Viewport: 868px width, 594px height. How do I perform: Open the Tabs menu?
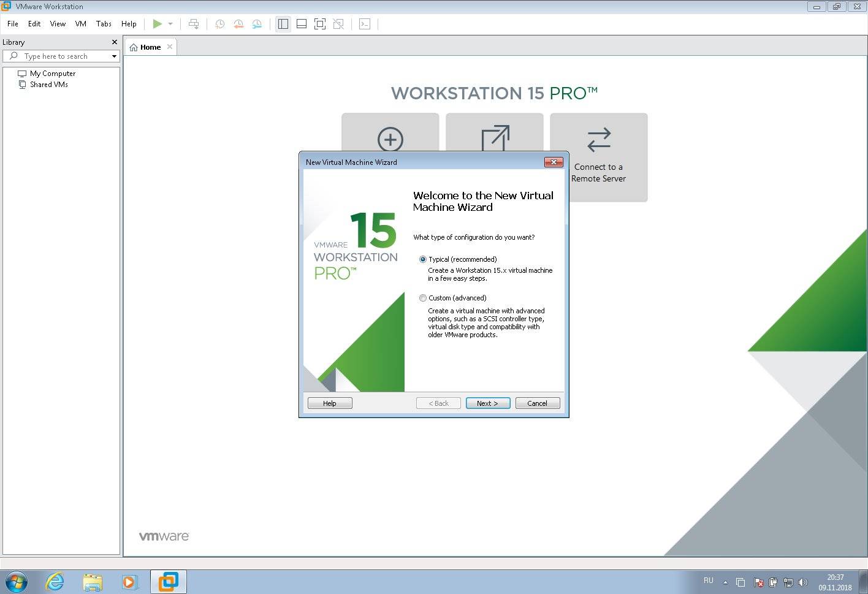(104, 24)
